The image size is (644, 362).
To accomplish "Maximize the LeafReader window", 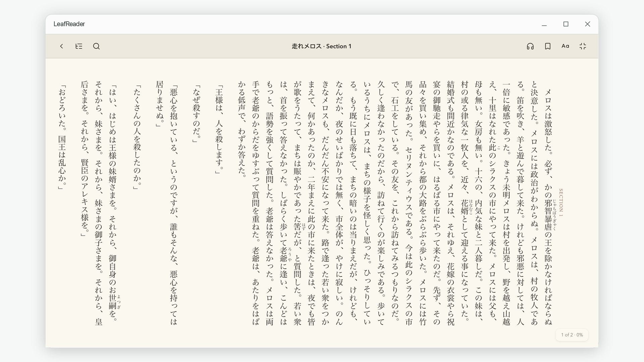I will 566,24.
